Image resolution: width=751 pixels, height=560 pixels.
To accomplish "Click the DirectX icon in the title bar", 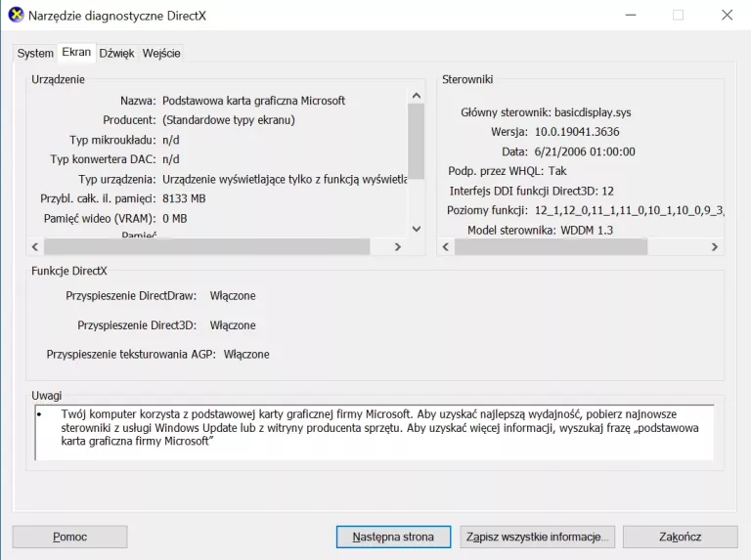I will tap(16, 16).
